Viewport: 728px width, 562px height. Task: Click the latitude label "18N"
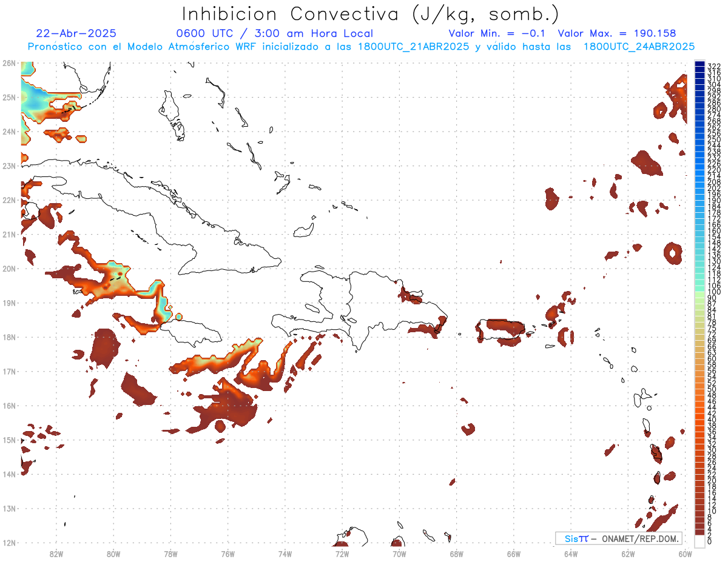coord(8,337)
